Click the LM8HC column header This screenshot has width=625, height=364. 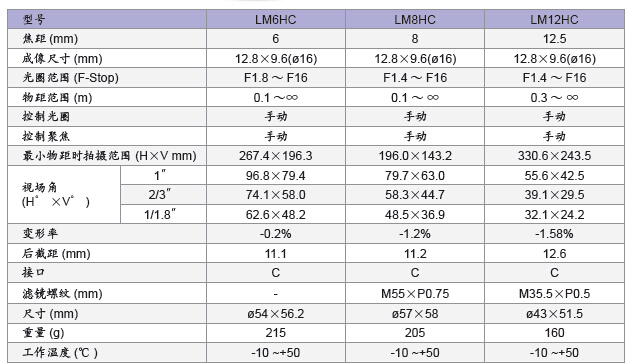pyautogui.click(x=415, y=19)
